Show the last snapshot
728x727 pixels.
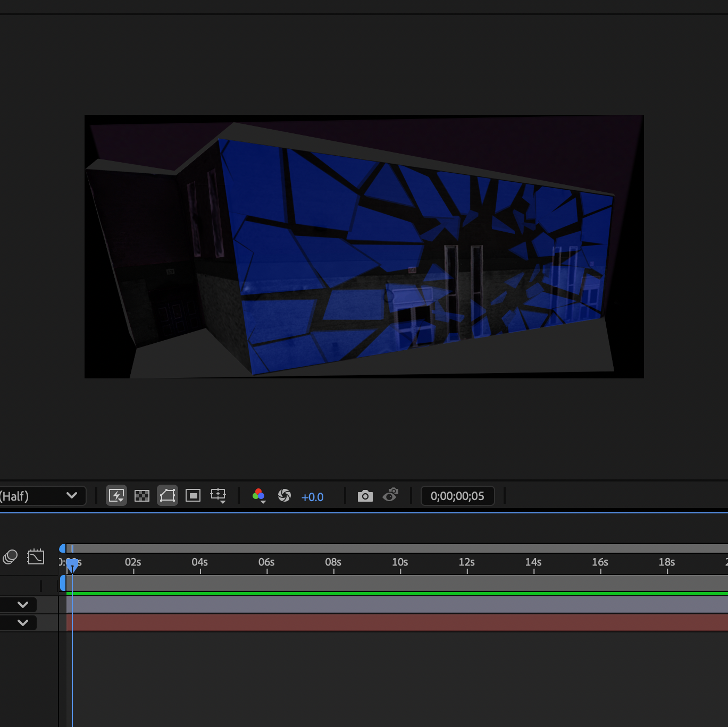tap(391, 495)
